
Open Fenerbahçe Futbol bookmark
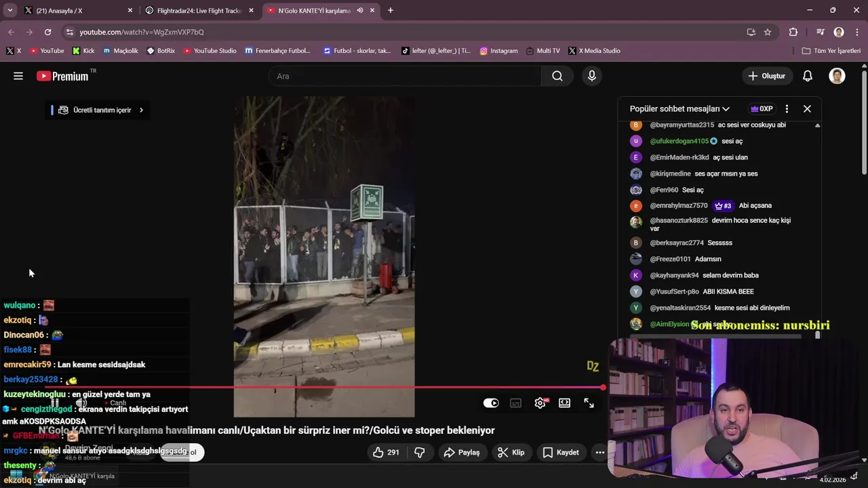click(277, 51)
